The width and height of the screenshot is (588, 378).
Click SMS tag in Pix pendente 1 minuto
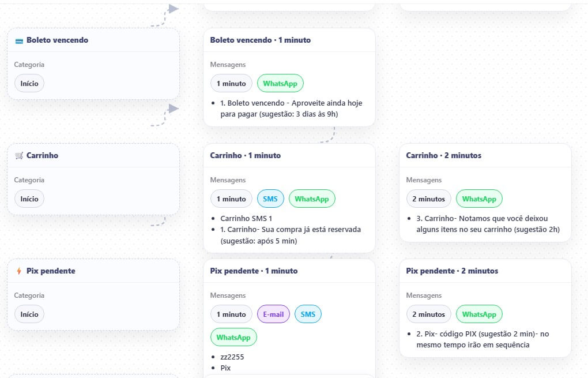click(x=308, y=315)
